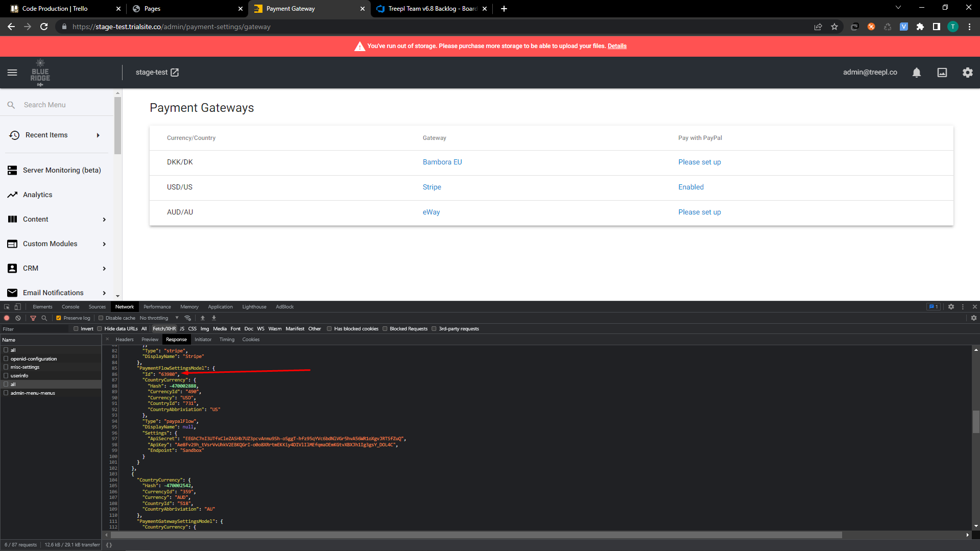The width and height of the screenshot is (980, 551).
Task: Open stage-test site in new window
Action: [175, 73]
